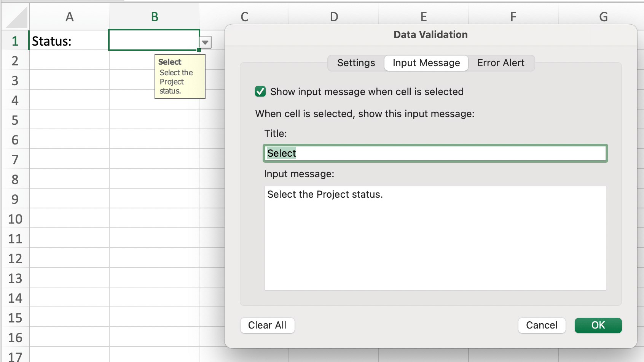Open the dropdown arrow beside cell B1
This screenshot has height=362, width=644.
pyautogui.click(x=206, y=42)
